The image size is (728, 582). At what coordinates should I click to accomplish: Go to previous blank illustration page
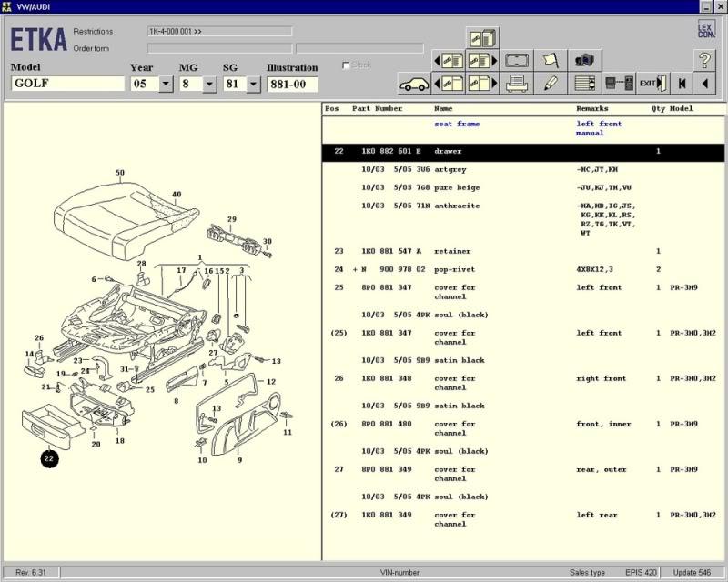coord(448,84)
